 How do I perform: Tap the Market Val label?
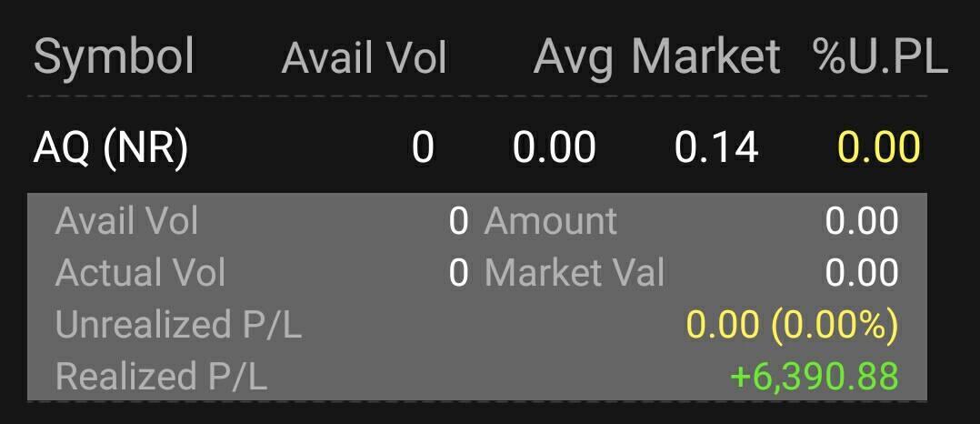click(x=575, y=273)
